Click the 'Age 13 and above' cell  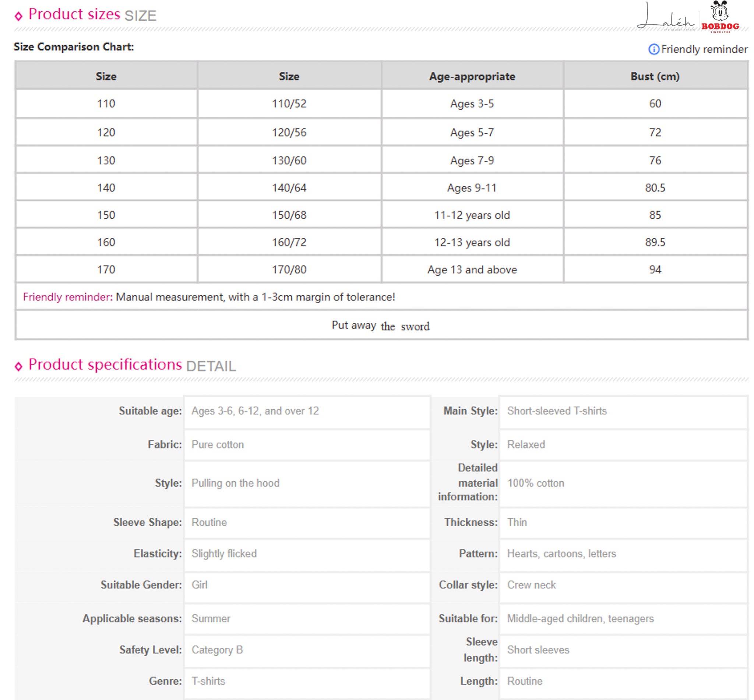pyautogui.click(x=472, y=269)
